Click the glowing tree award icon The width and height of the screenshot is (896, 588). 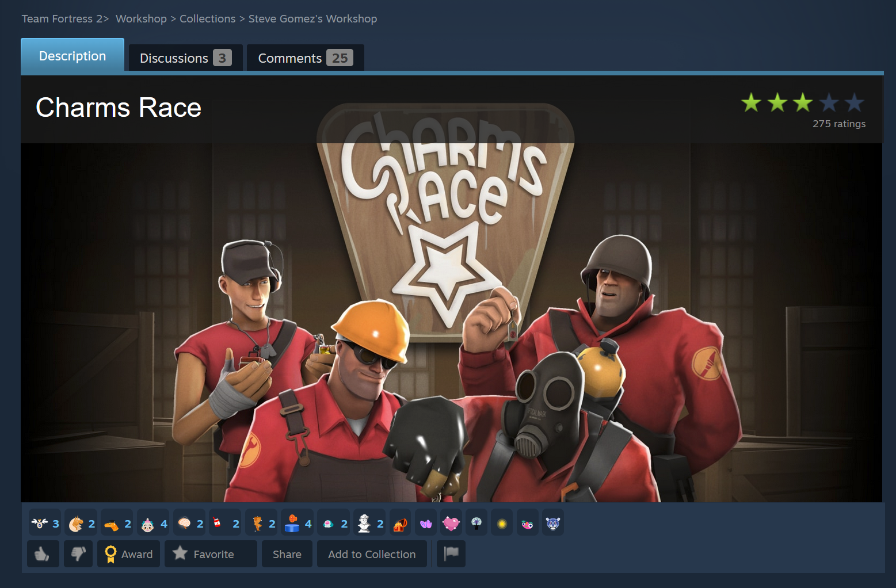pyautogui.click(x=476, y=523)
